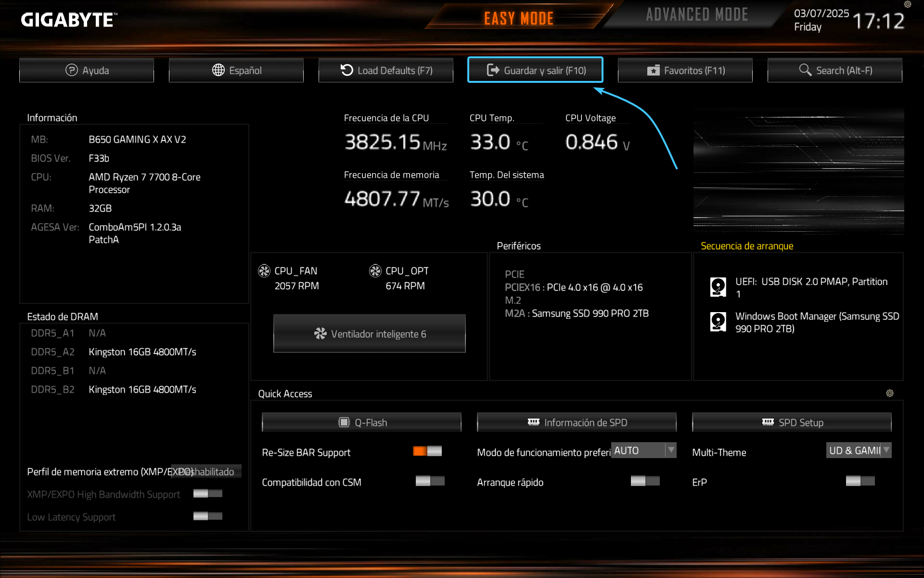Open Información de SPD
The width and height of the screenshot is (924, 578).
click(577, 422)
